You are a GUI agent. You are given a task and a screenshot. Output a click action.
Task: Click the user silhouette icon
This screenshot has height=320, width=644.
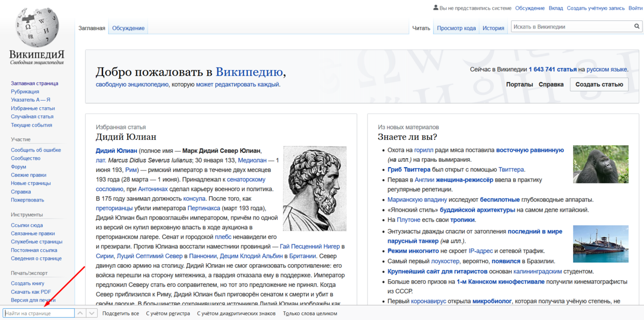click(x=435, y=8)
